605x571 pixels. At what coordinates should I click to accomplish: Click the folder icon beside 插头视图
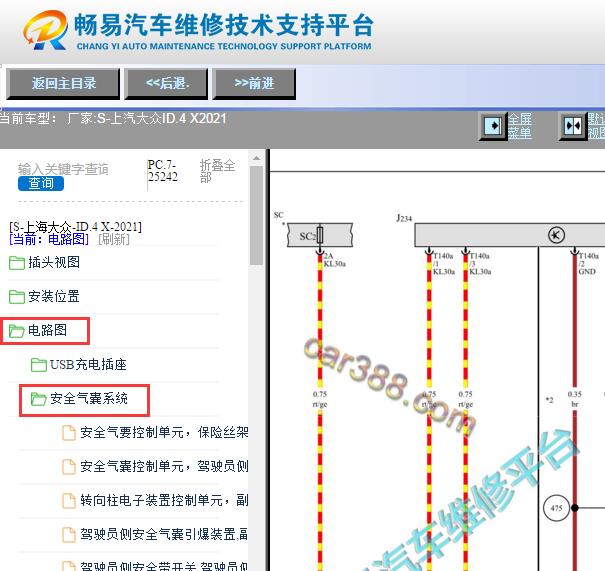pyautogui.click(x=17, y=263)
